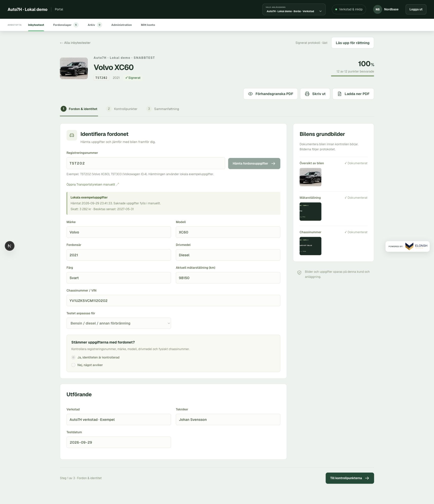
Task: Click the car icon beside Identifiera fordonet
Action: [72, 135]
